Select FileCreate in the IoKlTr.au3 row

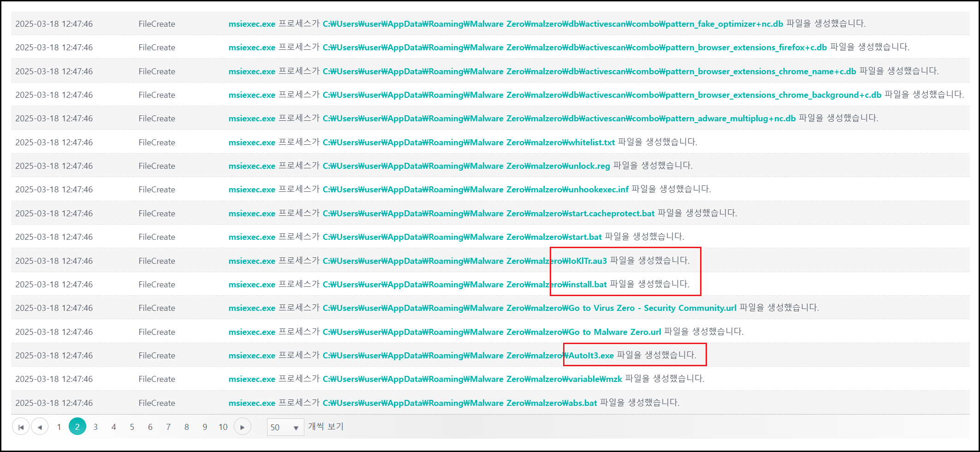(x=157, y=261)
